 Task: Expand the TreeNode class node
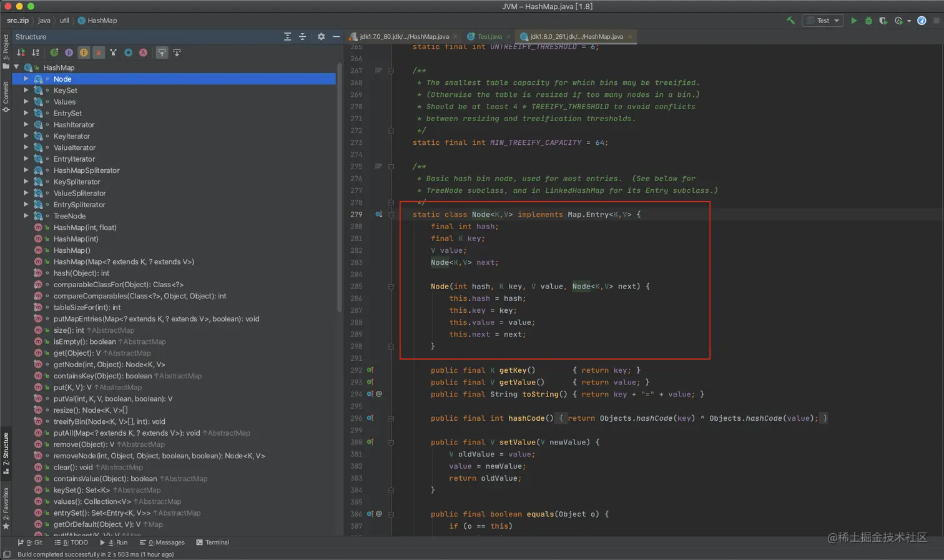pyautogui.click(x=26, y=216)
